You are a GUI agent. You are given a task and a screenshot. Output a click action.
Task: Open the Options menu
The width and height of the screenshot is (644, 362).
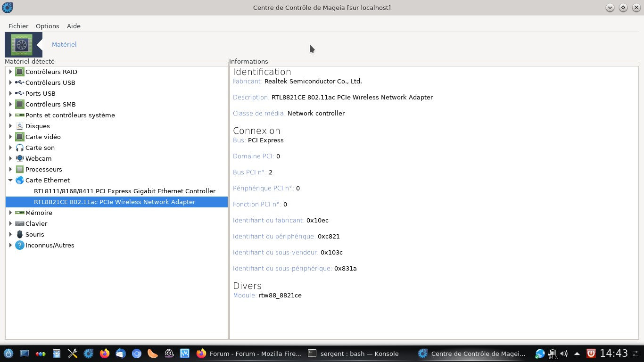pos(48,26)
